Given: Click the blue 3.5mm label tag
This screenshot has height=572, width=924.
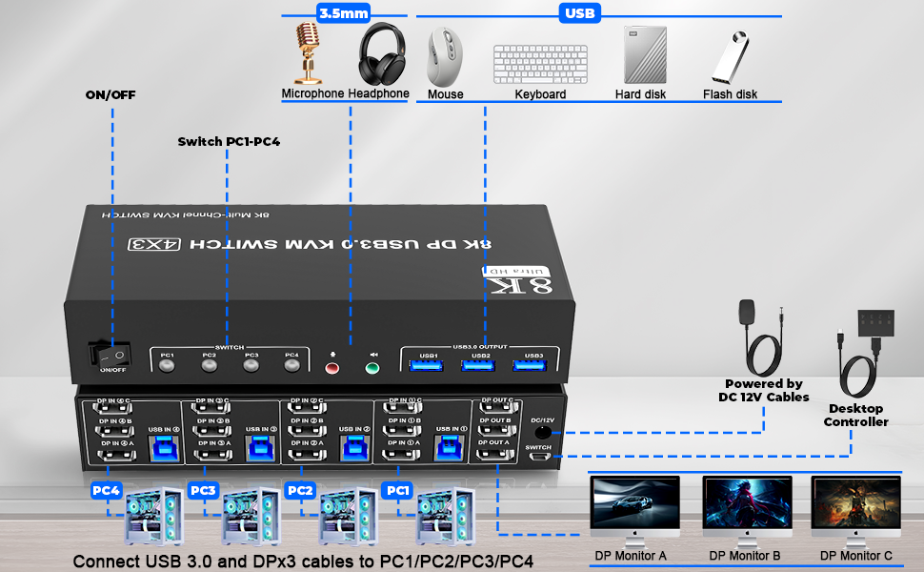Looking at the screenshot, I should pyautogui.click(x=341, y=12).
